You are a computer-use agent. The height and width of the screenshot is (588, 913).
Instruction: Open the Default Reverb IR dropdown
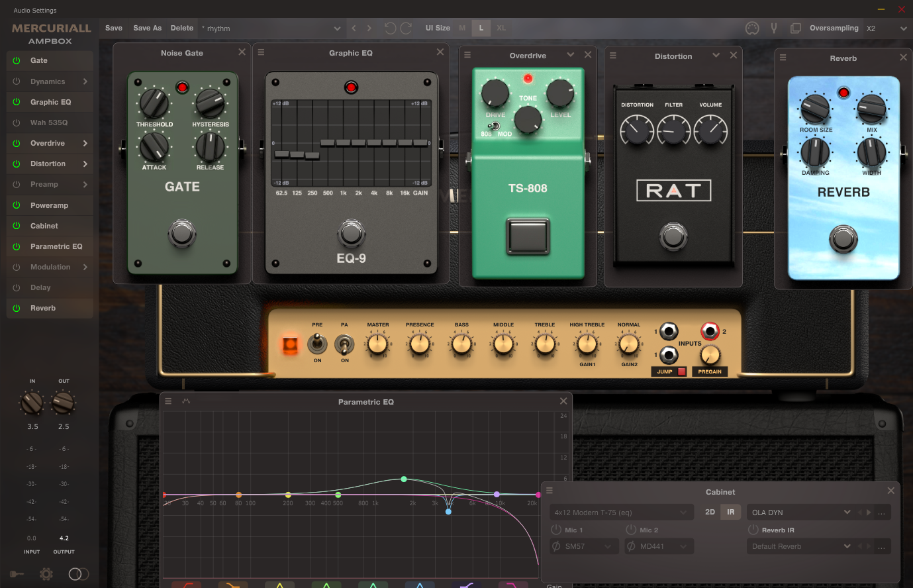pyautogui.click(x=801, y=546)
